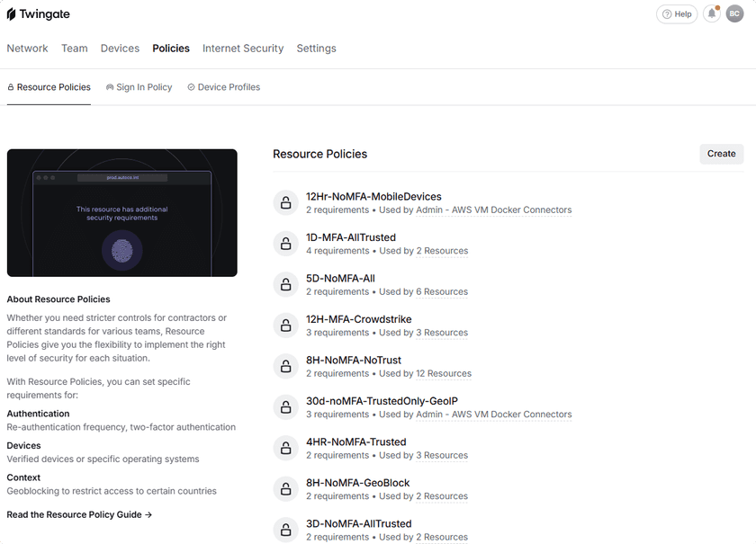Open the 12Hr-NoMFA-MobileDevices policy
The width and height of the screenshot is (756, 544).
[373, 197]
